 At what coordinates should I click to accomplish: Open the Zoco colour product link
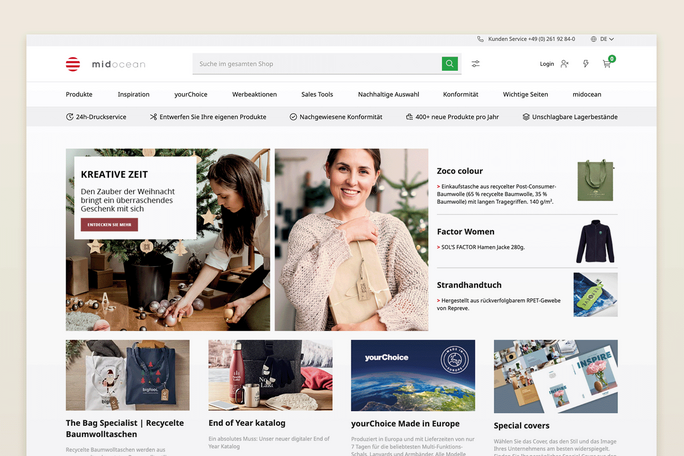pos(460,171)
